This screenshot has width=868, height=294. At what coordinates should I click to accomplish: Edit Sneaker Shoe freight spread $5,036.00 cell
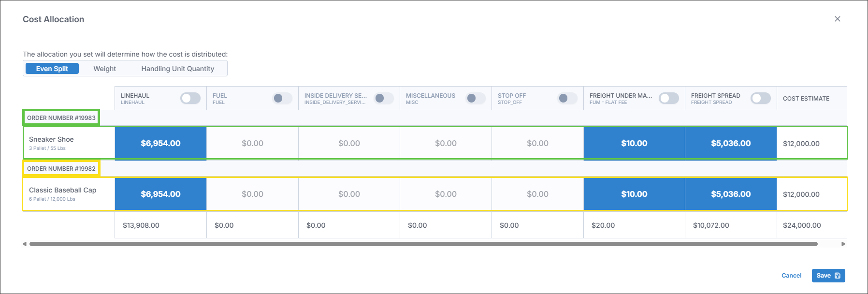[731, 143]
